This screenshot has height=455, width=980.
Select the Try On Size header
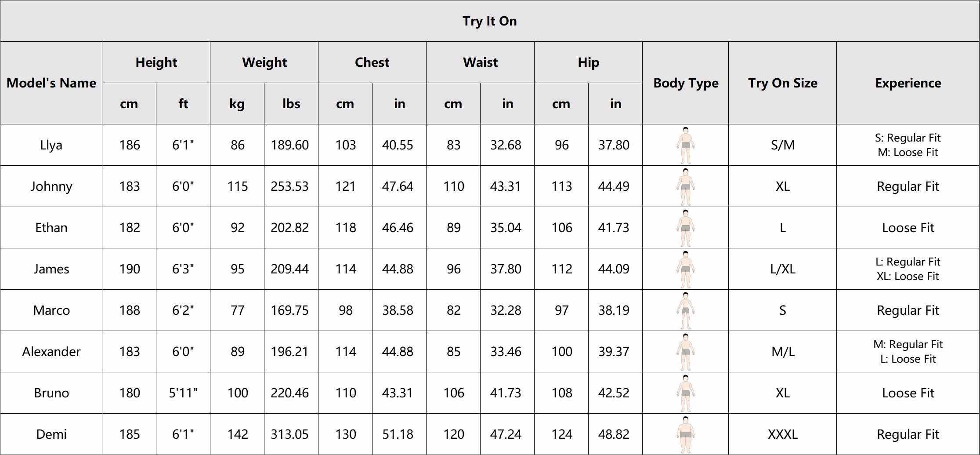pos(783,83)
